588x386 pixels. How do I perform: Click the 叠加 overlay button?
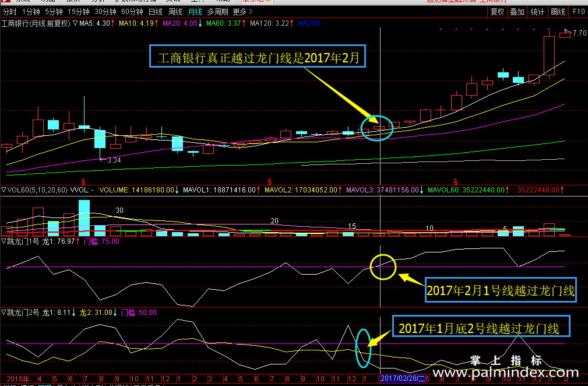[517, 12]
